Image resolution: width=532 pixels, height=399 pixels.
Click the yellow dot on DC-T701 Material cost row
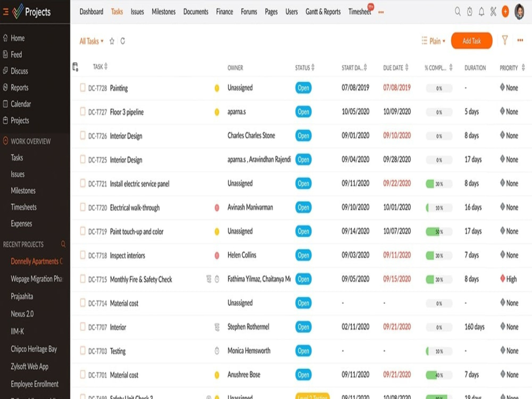pos(217,375)
